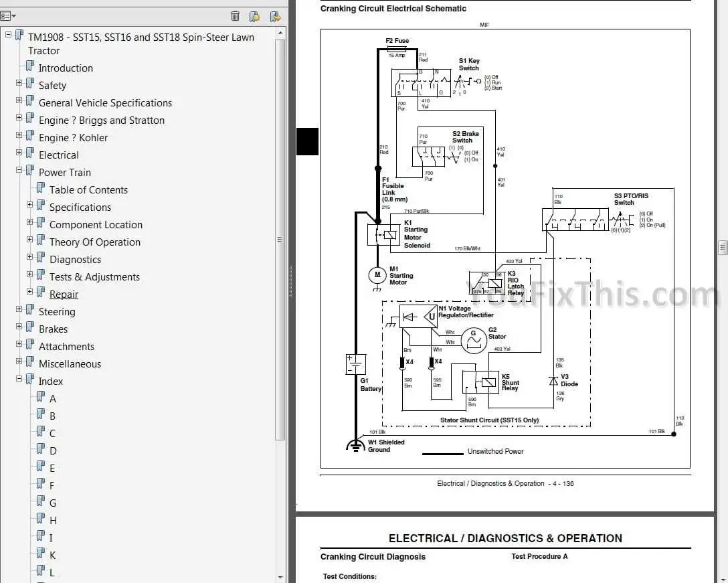This screenshot has width=728, height=583.
Task: Open the Engine ? Kohler bookmark
Action: click(x=74, y=138)
